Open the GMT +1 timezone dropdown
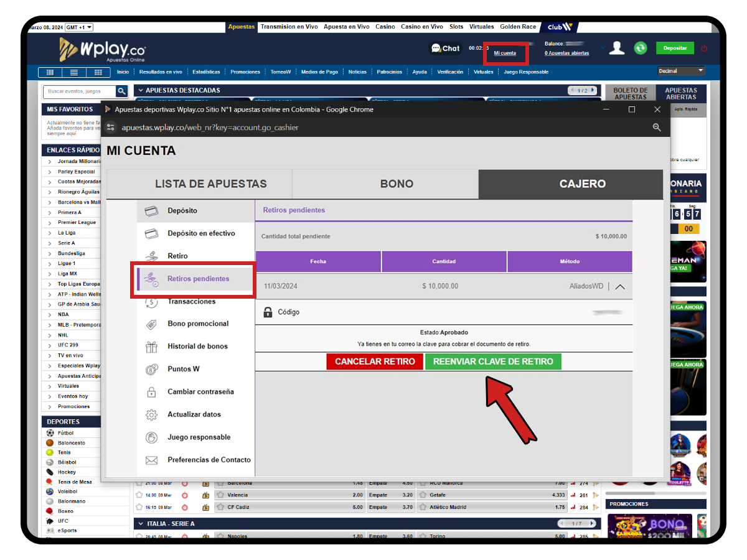Image resolution: width=747 pixels, height=560 pixels. (79, 27)
